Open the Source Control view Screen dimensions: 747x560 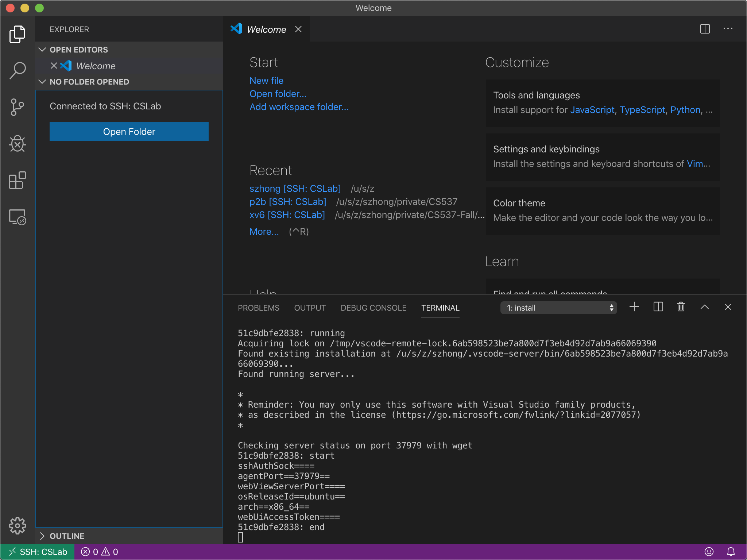point(17,107)
